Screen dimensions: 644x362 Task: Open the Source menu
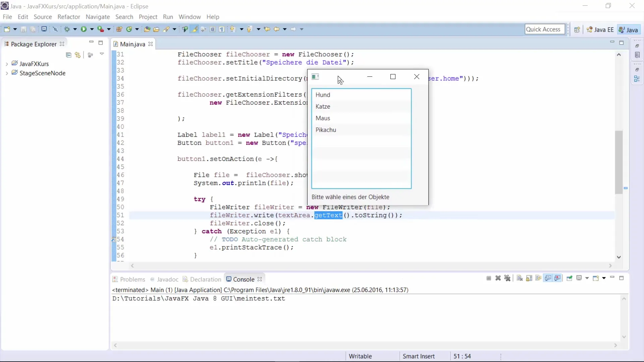point(43,17)
